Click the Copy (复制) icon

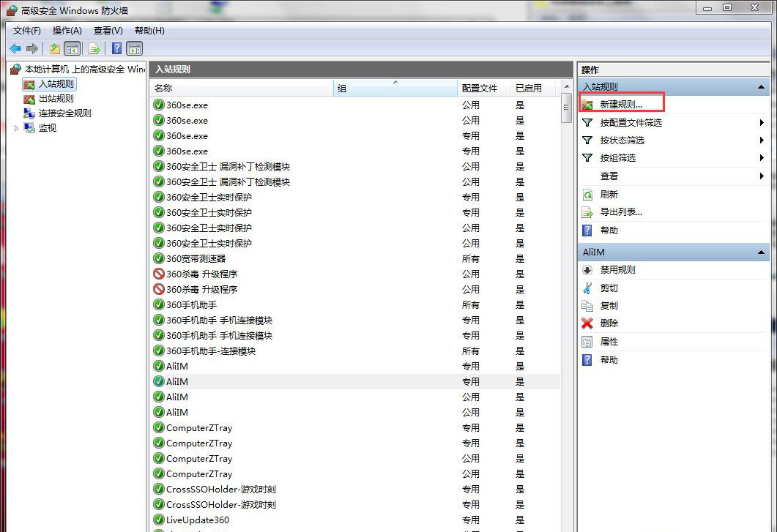[587, 306]
